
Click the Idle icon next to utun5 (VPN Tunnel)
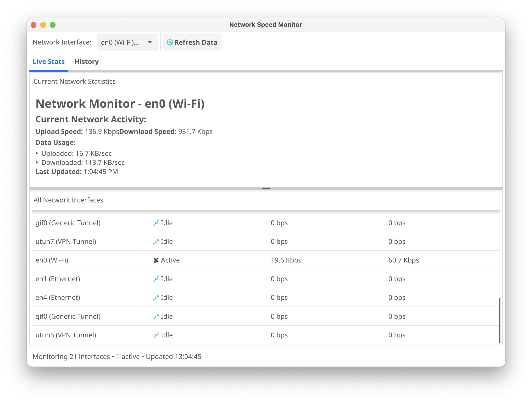156,335
